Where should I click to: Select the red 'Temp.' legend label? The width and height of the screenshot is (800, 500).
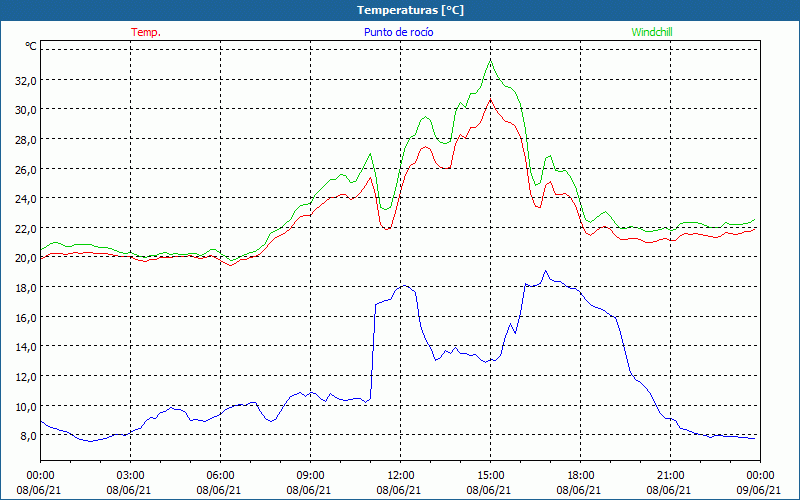[x=146, y=32]
